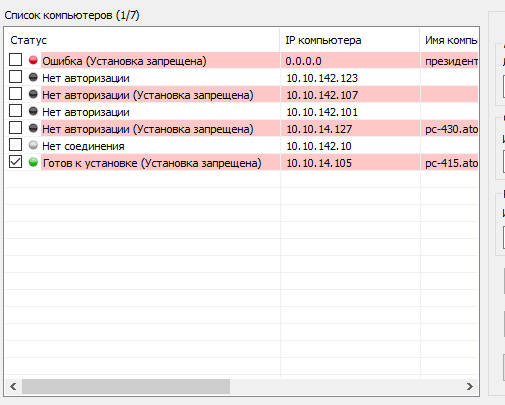Select the checkbox for 10.10.142.101 row
This screenshot has height=405, width=505.
(x=15, y=111)
